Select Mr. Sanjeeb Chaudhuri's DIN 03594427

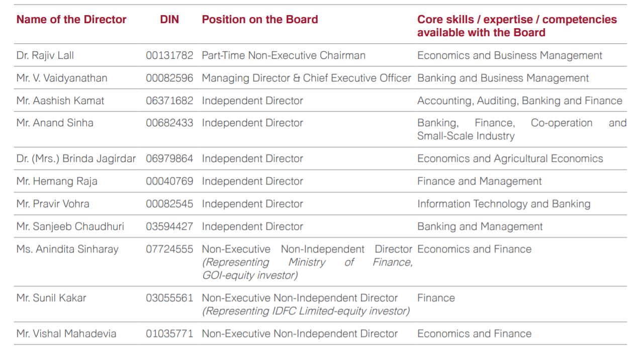click(169, 226)
